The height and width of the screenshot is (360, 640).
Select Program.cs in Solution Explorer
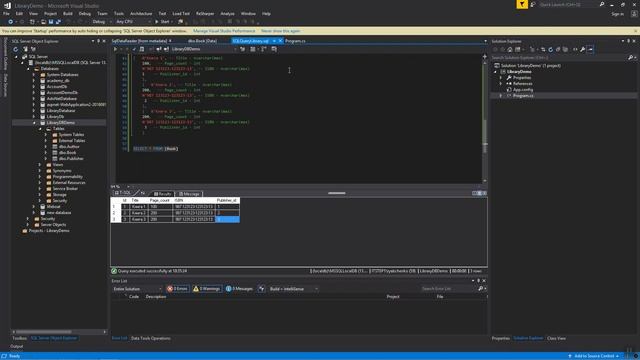click(x=523, y=96)
